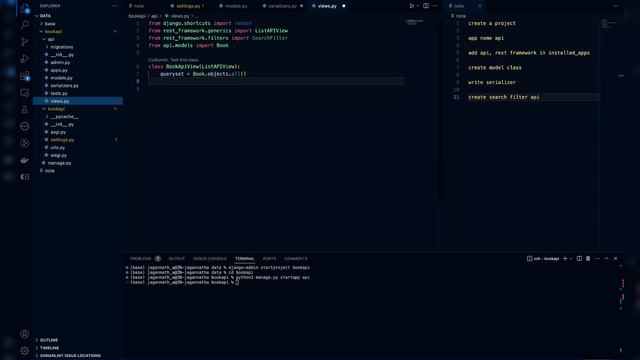This screenshot has width=640, height=360.
Task: Expand the migrations folder
Action: click(78, 47)
